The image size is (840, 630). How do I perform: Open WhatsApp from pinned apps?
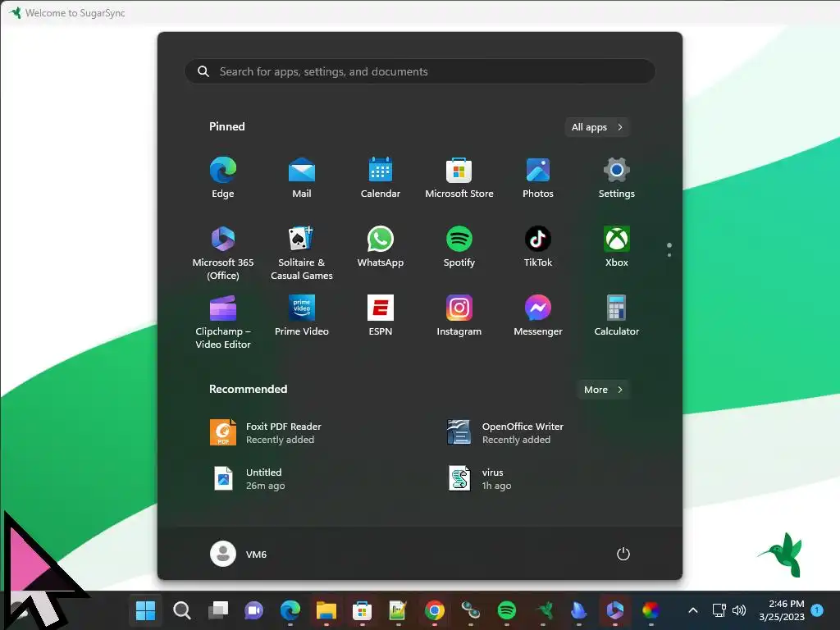coord(381,246)
